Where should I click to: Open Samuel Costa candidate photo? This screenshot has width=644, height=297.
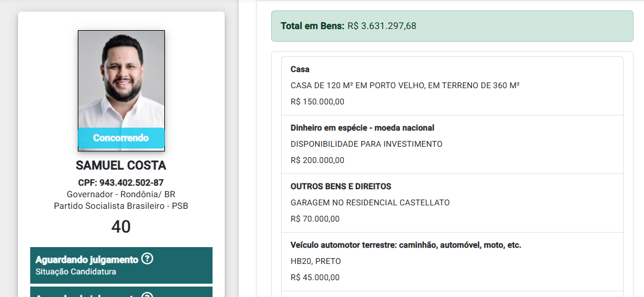click(121, 90)
